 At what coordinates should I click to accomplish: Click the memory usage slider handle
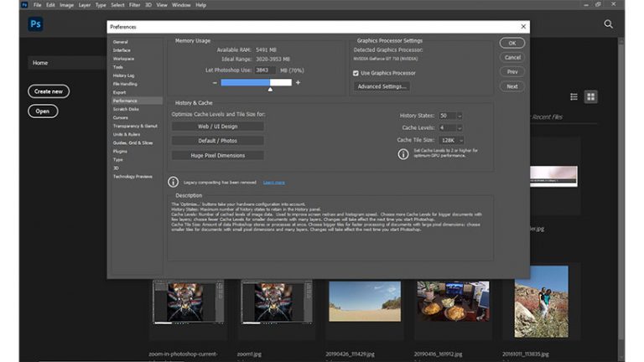point(270,89)
